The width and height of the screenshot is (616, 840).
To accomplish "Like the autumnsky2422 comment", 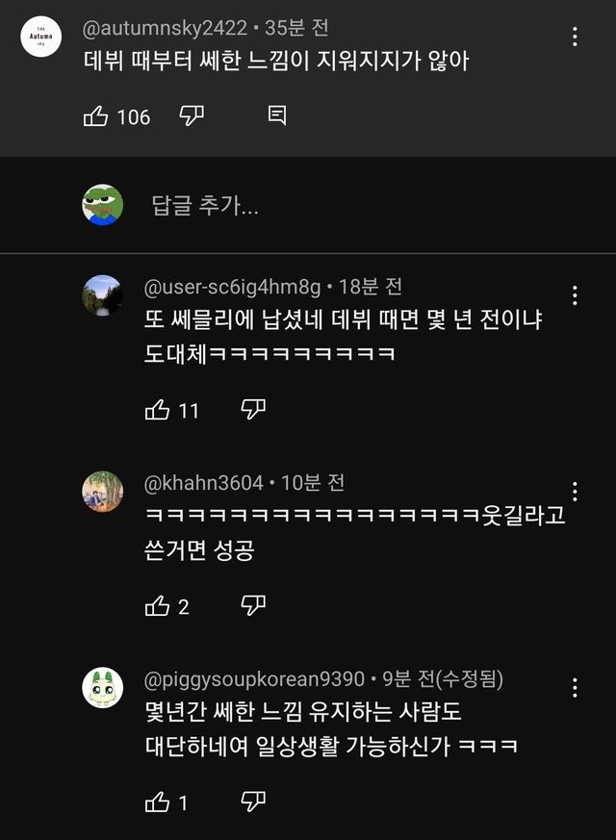I will pos(96,116).
